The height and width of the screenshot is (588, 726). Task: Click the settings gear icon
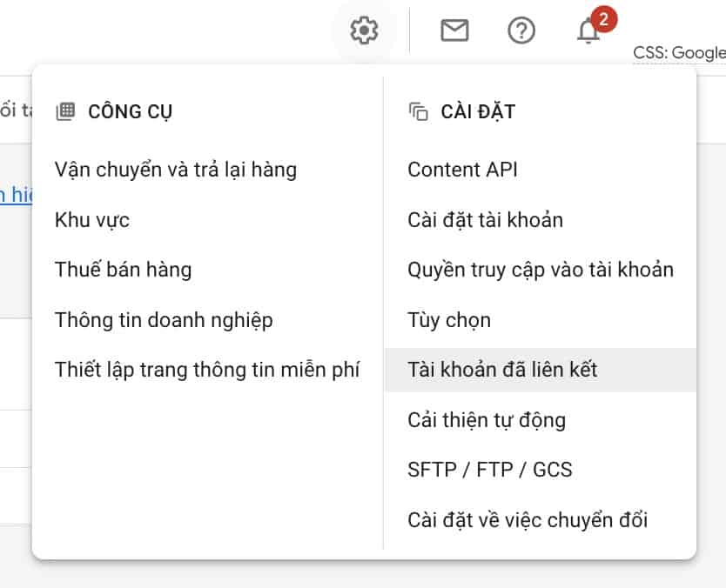coord(364,31)
